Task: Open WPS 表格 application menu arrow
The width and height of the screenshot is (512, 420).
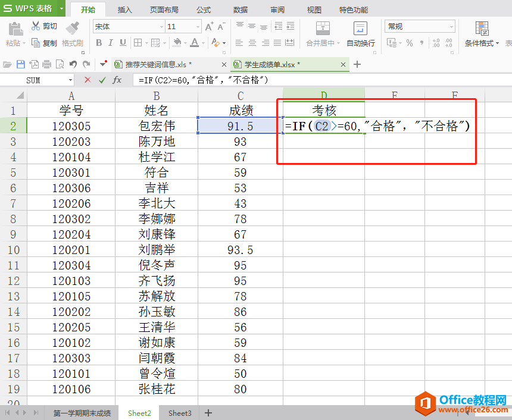Action: point(61,8)
